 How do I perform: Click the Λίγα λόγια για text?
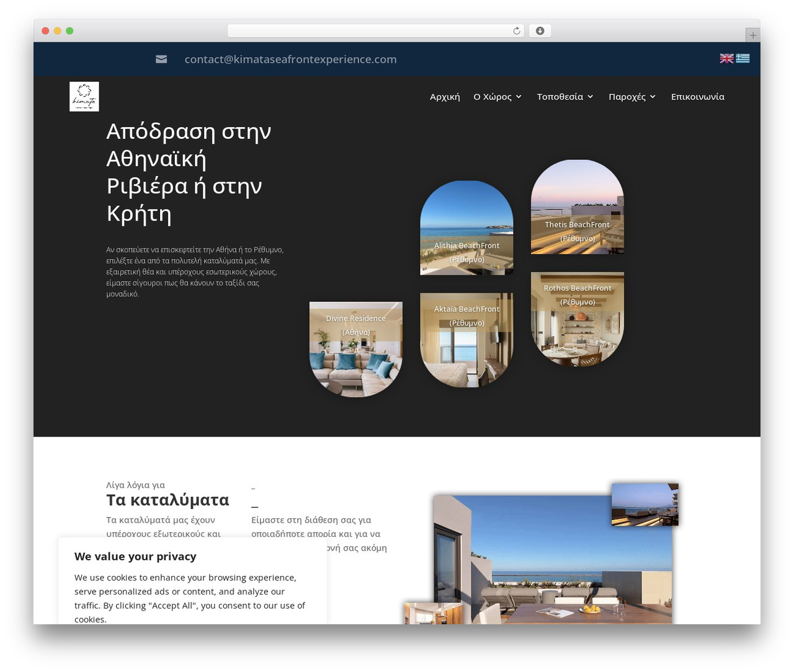tap(135, 485)
